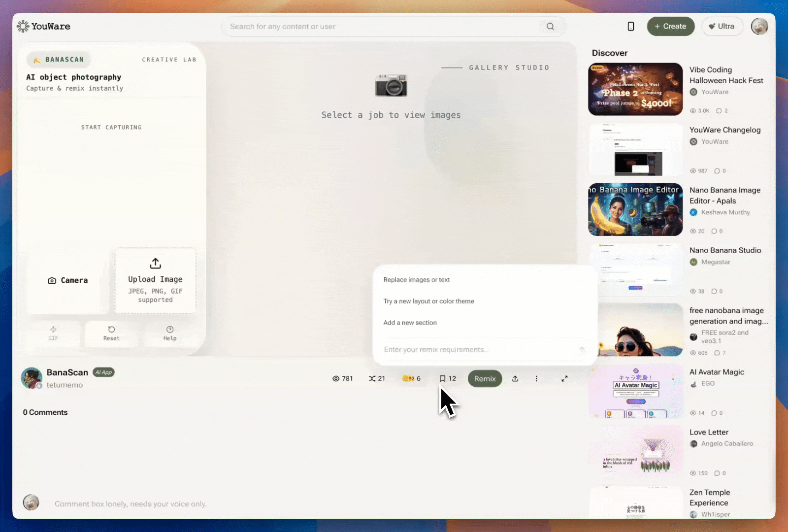Click the Upload Image drop area
This screenshot has width=788, height=532.
coord(155,280)
